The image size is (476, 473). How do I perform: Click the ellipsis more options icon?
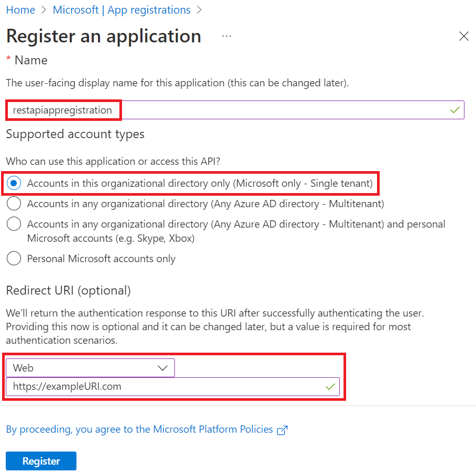[227, 36]
